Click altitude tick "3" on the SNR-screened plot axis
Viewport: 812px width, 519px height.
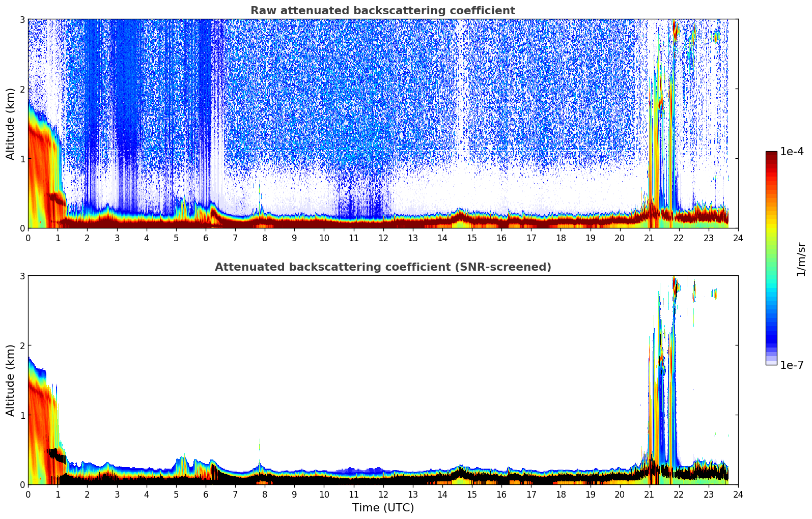click(22, 276)
